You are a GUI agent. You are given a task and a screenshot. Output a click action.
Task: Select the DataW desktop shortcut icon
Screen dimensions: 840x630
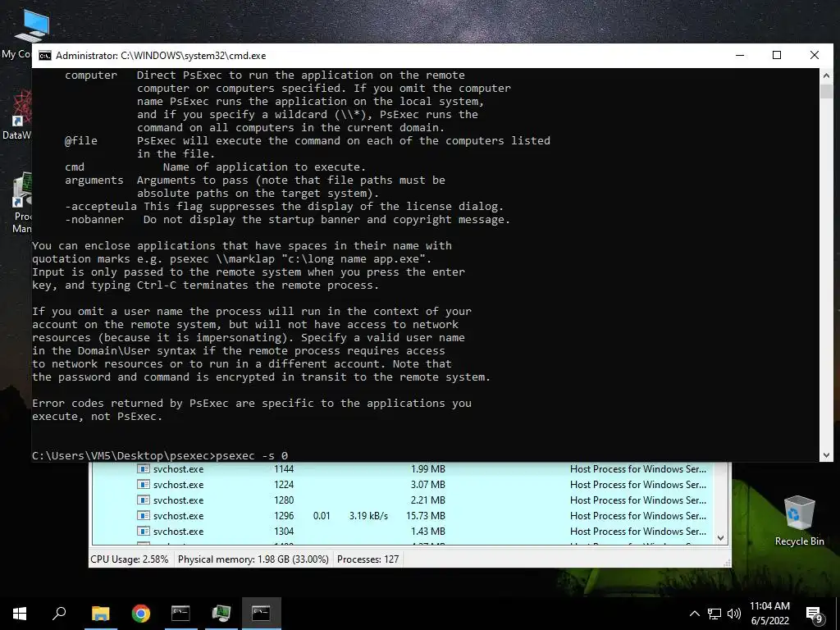click(x=18, y=115)
